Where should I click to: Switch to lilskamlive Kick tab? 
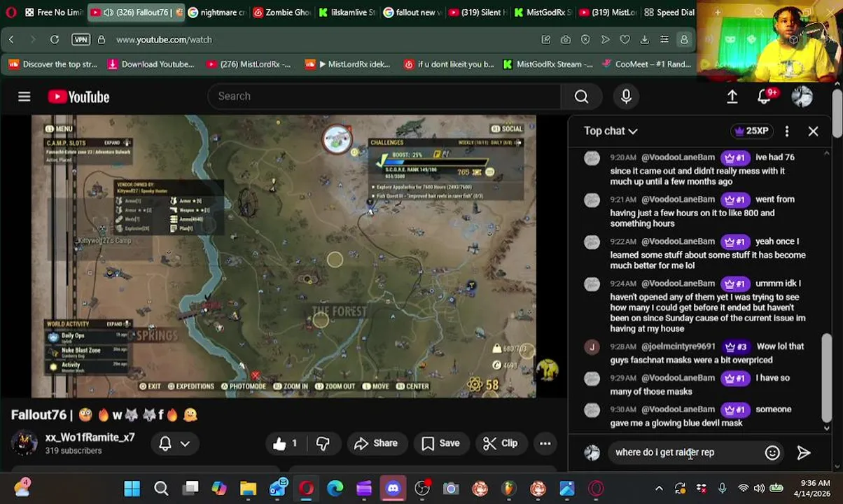click(x=347, y=13)
